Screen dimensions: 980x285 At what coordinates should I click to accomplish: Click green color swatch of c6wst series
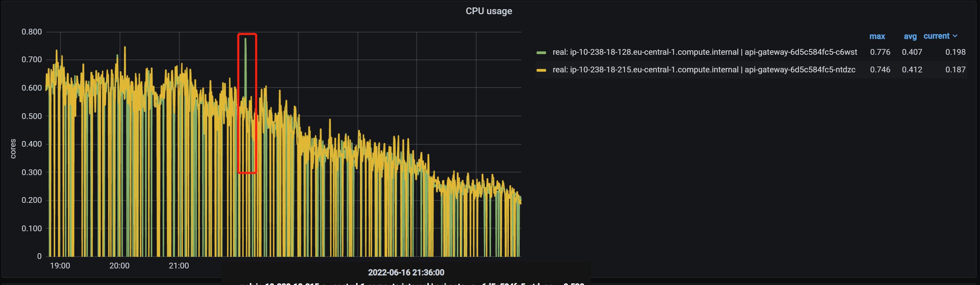[x=541, y=53]
